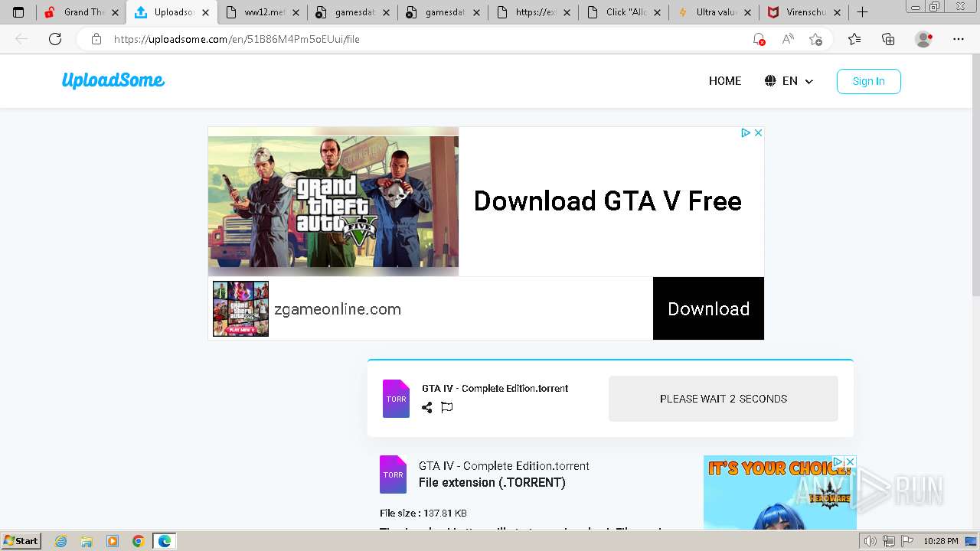This screenshot has height=551, width=980.
Task: Close the active Uploadsome tab
Action: (205, 12)
